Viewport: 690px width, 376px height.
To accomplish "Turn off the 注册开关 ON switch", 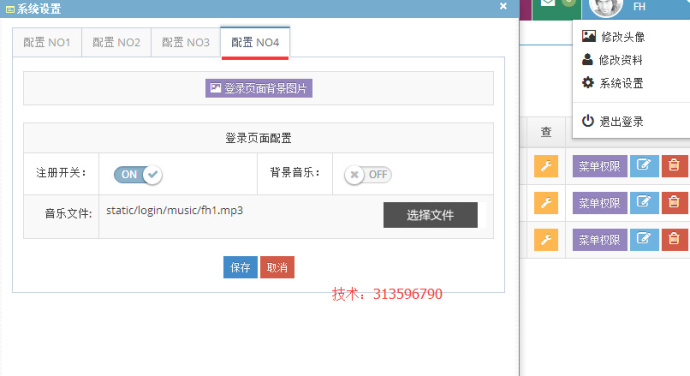I will (138, 174).
